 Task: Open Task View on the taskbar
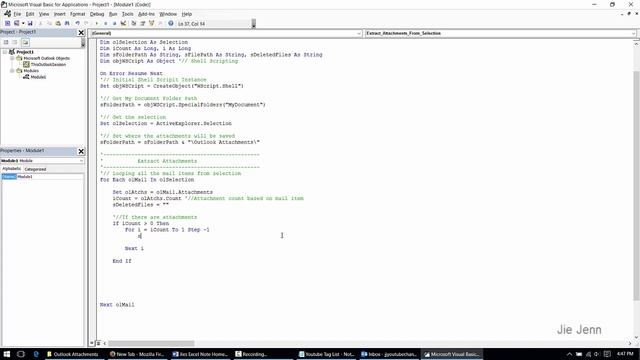pos(21,354)
